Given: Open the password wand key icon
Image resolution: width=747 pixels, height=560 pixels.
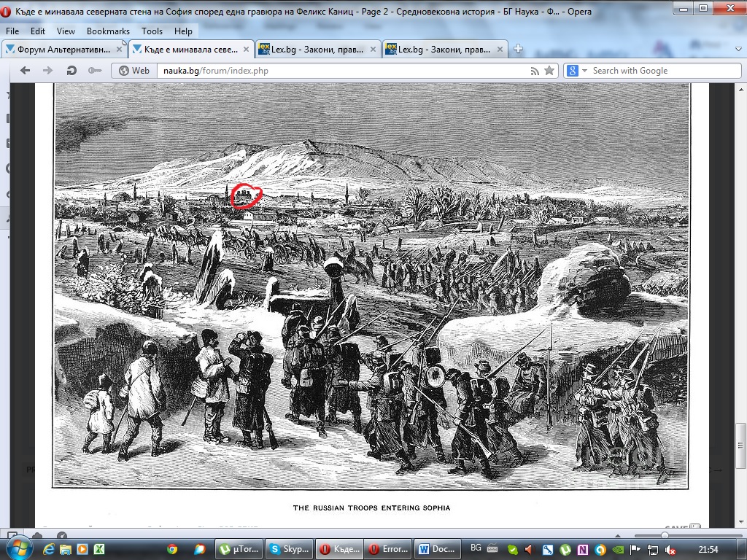Looking at the screenshot, I should [x=95, y=71].
